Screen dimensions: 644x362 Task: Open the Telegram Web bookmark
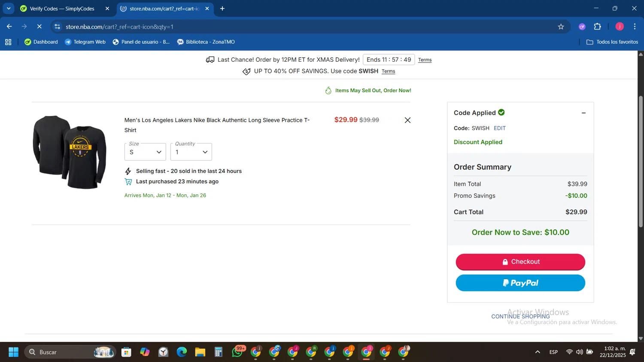pyautogui.click(x=85, y=42)
